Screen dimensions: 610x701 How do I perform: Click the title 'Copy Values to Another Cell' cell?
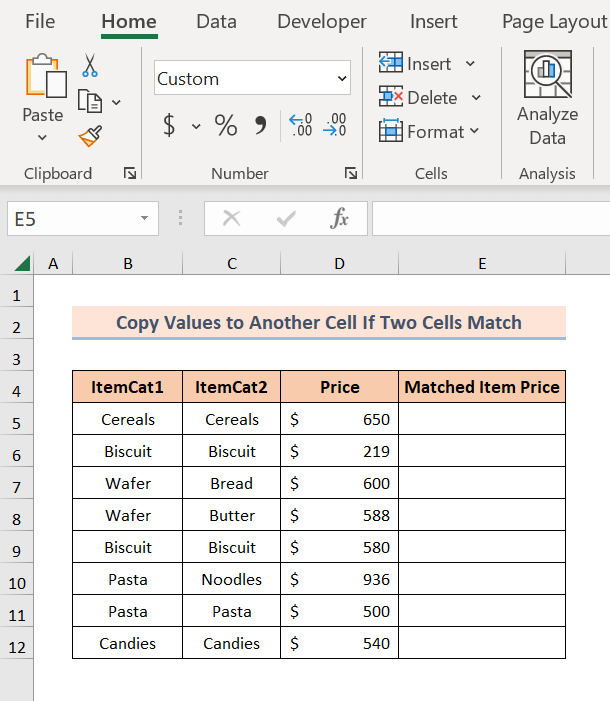coord(319,322)
